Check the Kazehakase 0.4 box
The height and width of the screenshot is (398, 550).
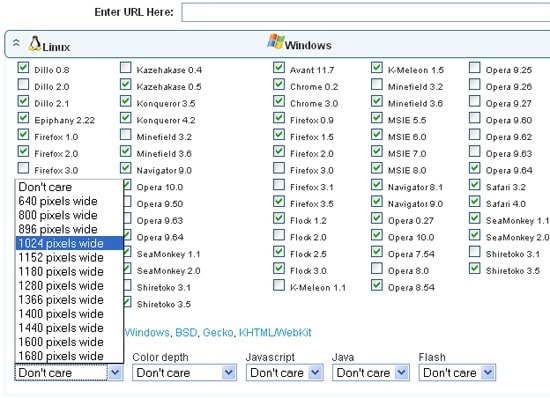(x=126, y=67)
